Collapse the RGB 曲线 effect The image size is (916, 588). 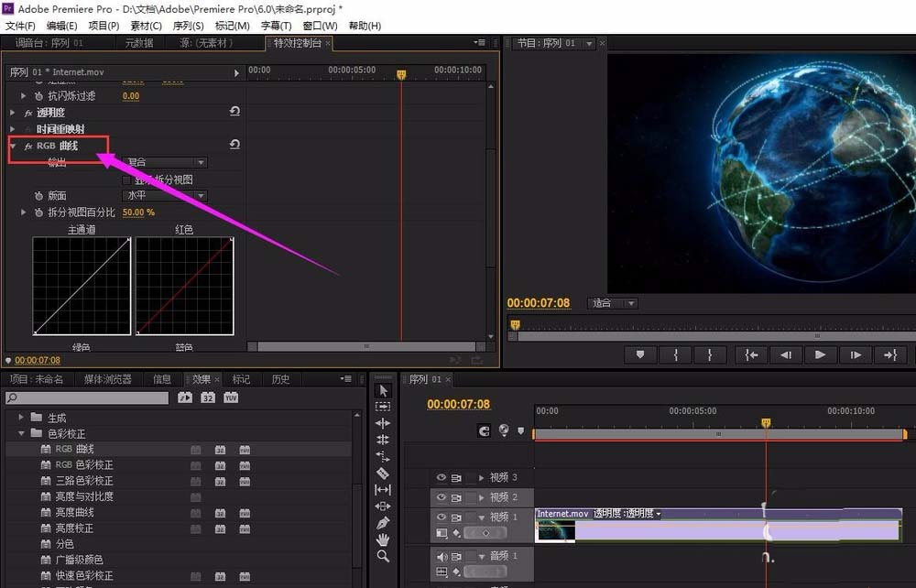pyautogui.click(x=13, y=146)
